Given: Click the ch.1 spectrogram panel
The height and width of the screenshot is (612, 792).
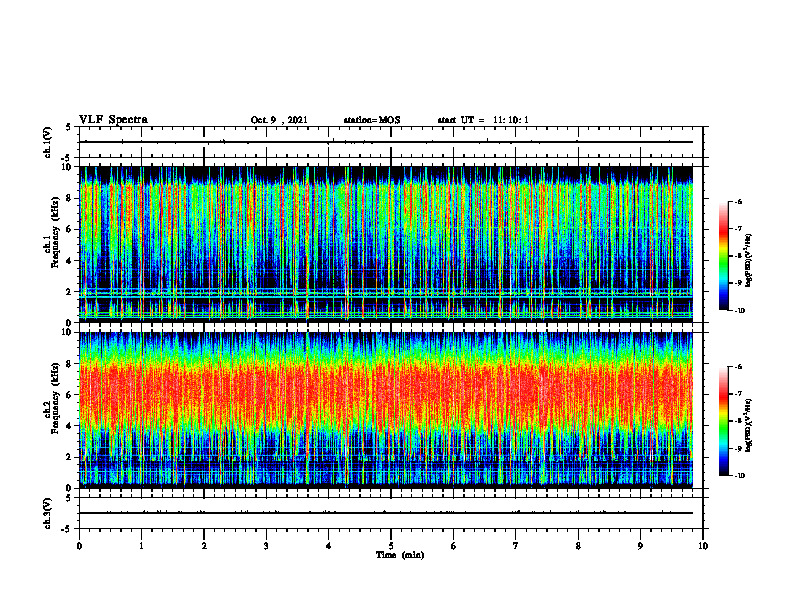Looking at the screenshot, I should click(386, 244).
